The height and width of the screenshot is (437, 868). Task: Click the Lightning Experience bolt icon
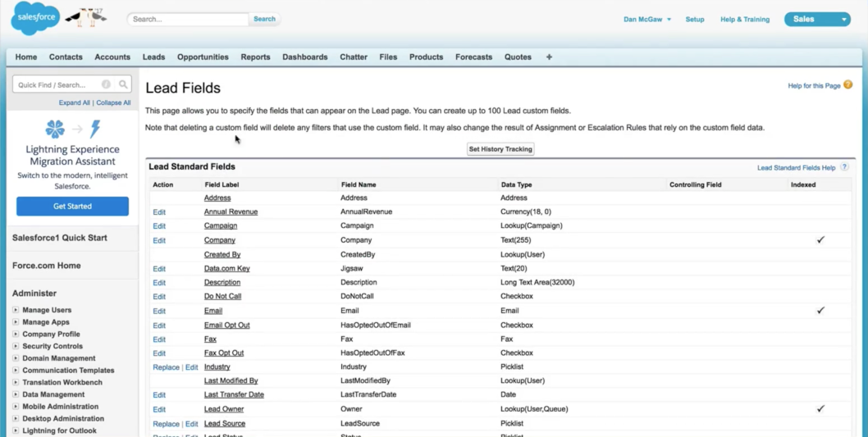95,129
